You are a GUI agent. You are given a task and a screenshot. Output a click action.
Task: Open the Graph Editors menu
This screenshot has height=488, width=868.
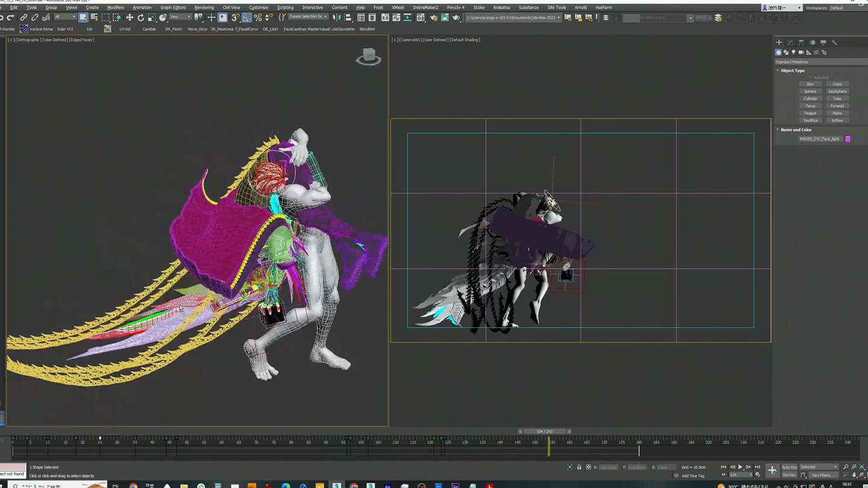point(173,8)
